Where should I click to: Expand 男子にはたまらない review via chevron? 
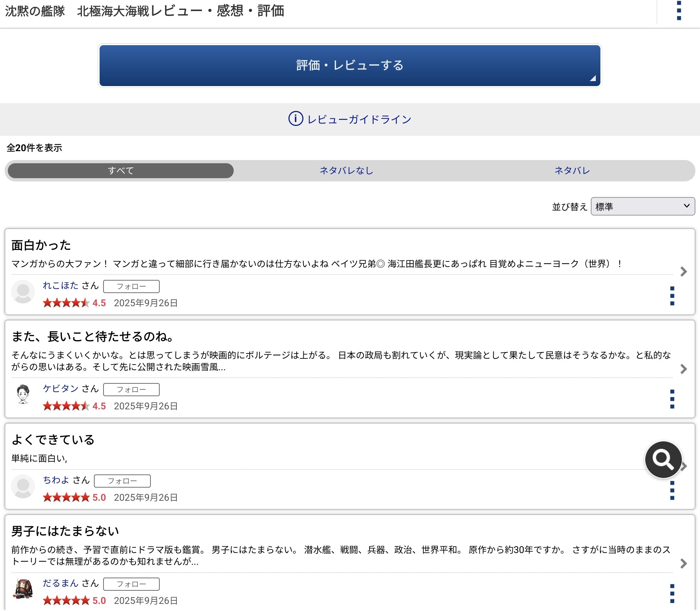pos(683,563)
